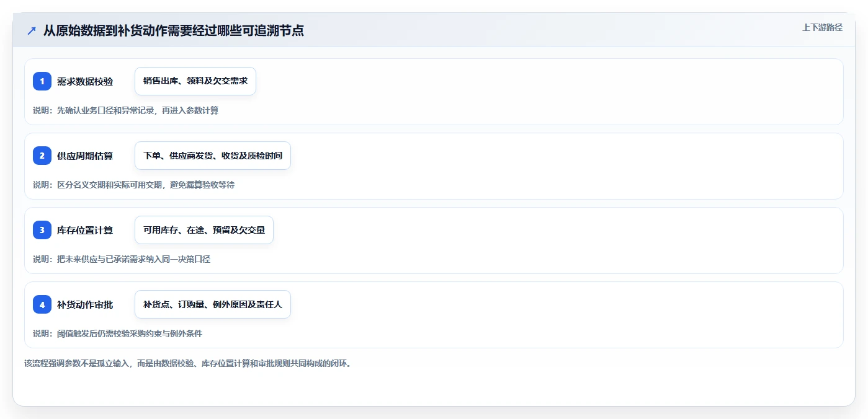Click the 上下游路径 label in the header
The width and height of the screenshot is (868, 419).
pyautogui.click(x=822, y=27)
